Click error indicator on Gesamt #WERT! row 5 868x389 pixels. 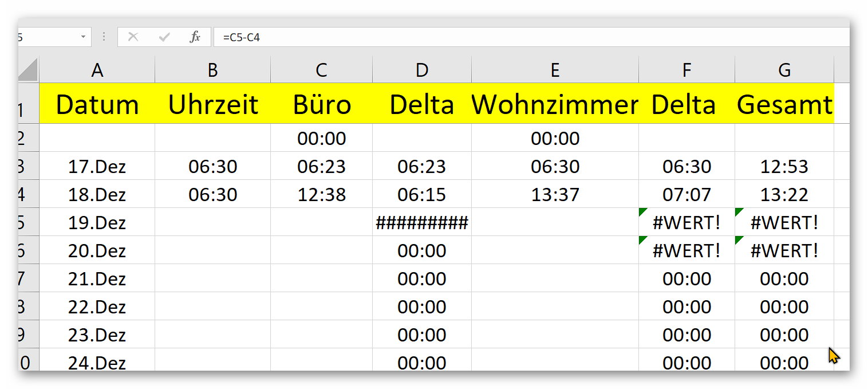coord(739,213)
